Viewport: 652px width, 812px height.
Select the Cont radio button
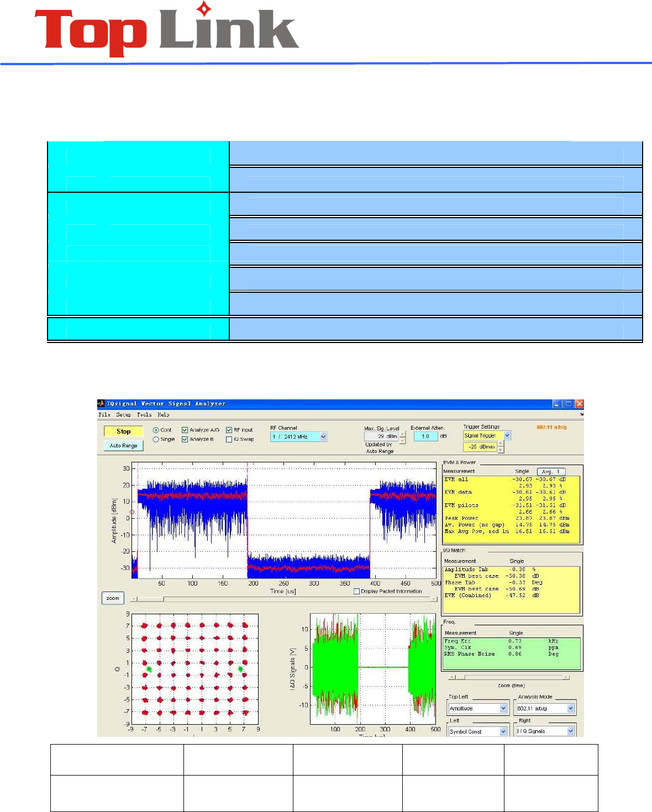click(156, 430)
